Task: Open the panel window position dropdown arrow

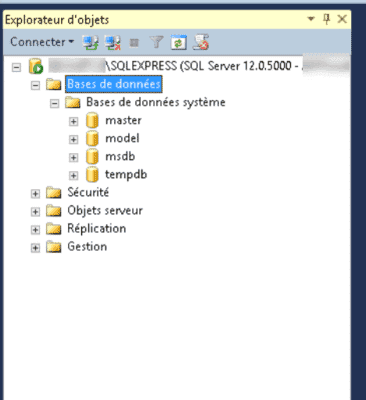Action: pos(311,19)
